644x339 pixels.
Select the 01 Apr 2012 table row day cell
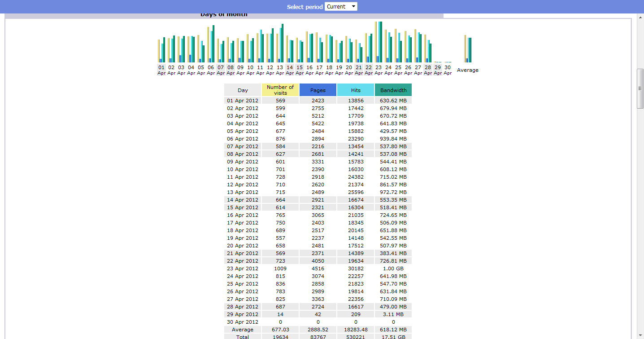click(243, 101)
